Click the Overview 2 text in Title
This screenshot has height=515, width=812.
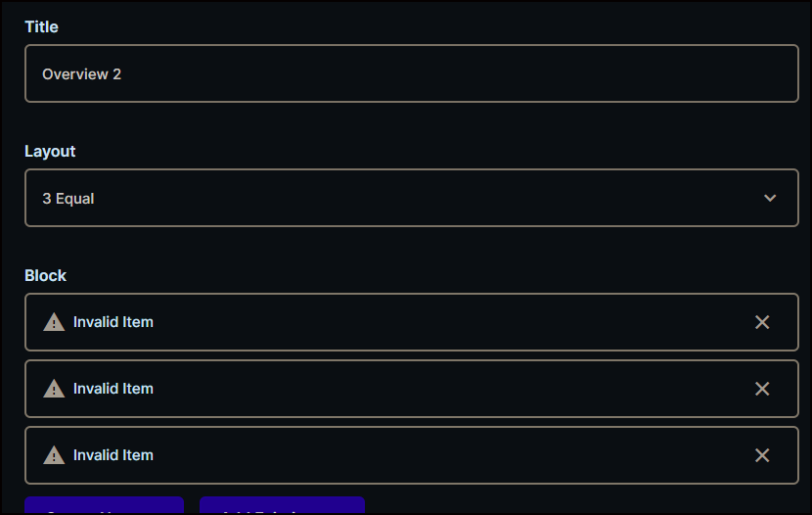[x=81, y=74]
